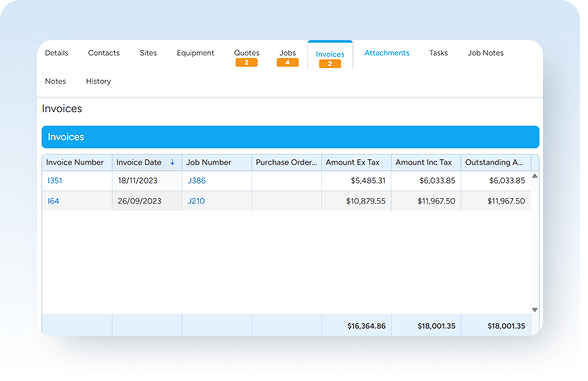
Task: Open the History tab
Action: click(x=98, y=81)
